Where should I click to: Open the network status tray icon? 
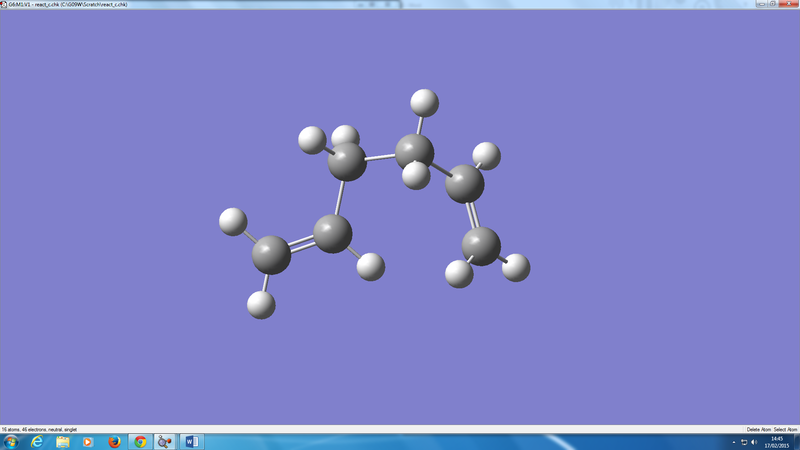[x=744, y=442]
